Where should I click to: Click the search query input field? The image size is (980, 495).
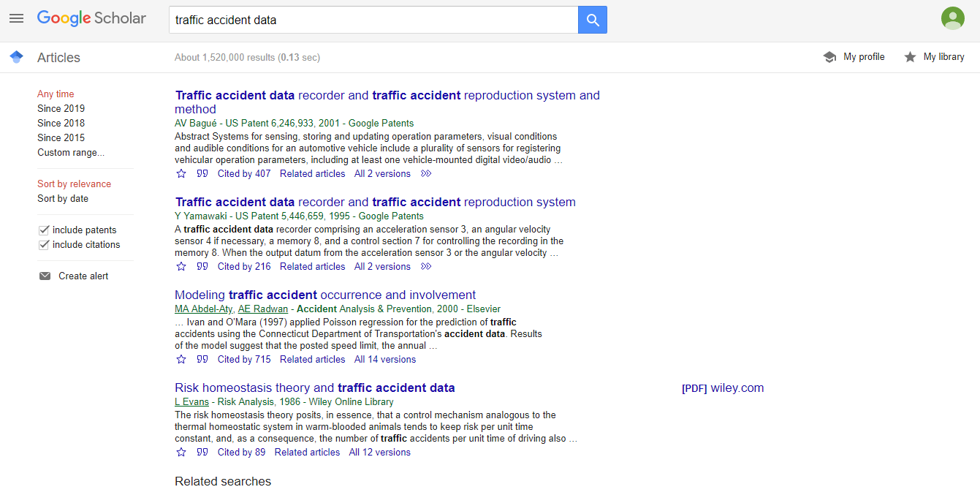pyautogui.click(x=373, y=20)
